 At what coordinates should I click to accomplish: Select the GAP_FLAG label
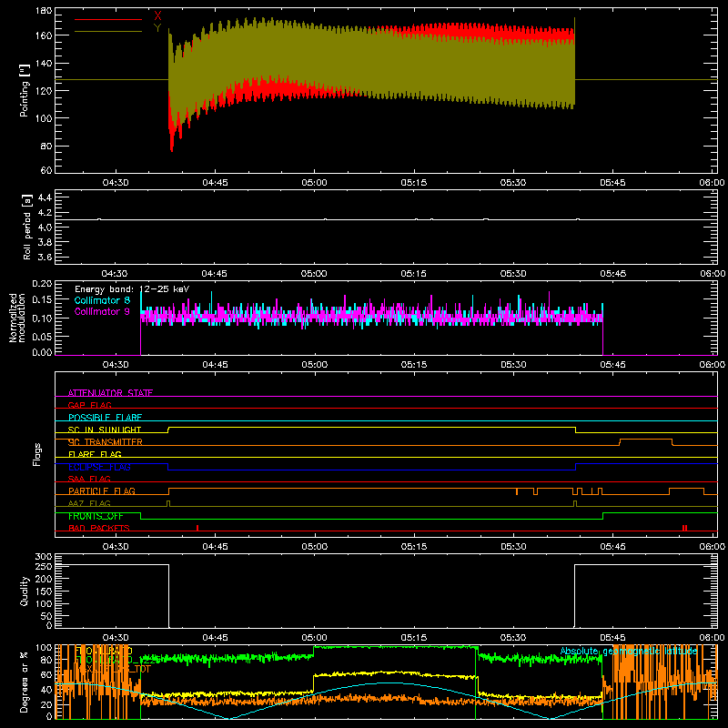[x=89, y=405]
